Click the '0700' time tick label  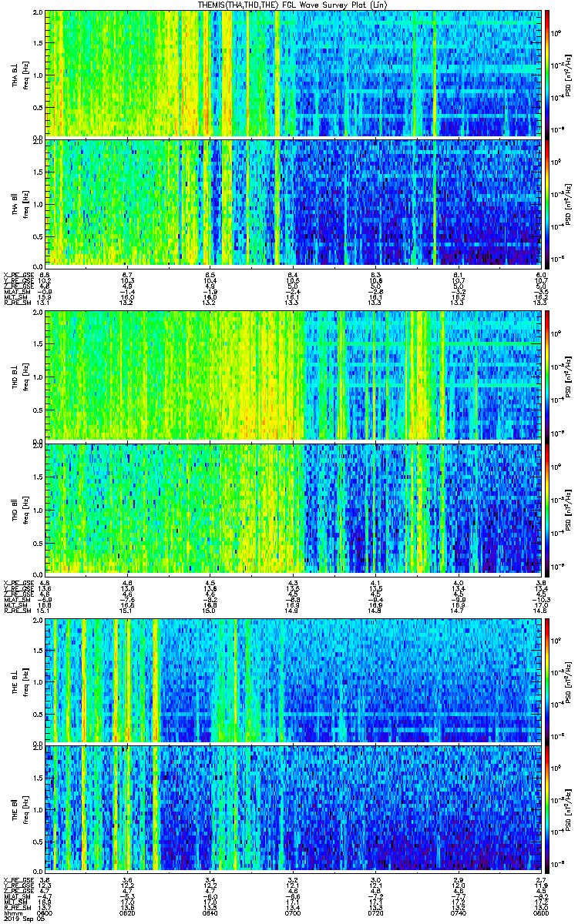point(293,912)
